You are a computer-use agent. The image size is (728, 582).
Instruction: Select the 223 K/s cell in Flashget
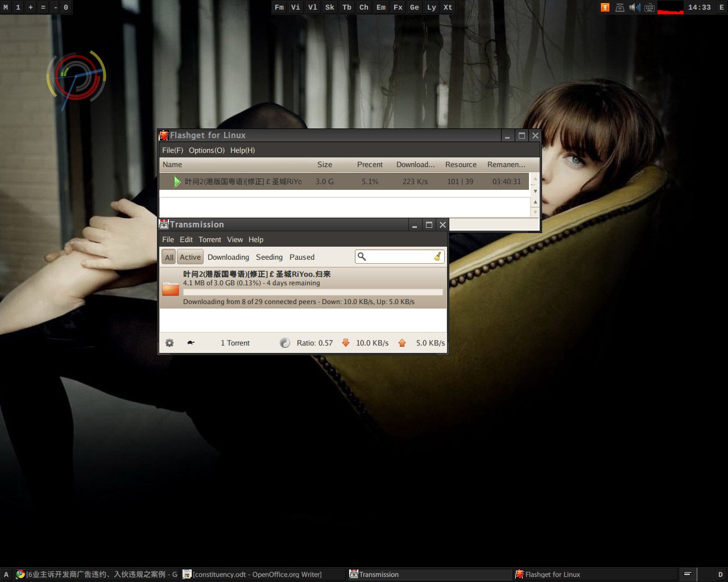(415, 181)
